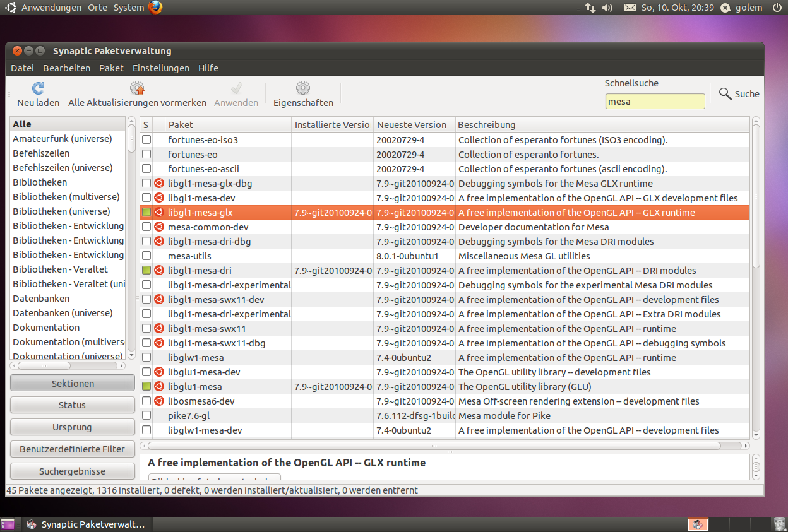Open the Ubuntu logo in top panel
Viewport: 788px width, 532px height.
coord(11,8)
